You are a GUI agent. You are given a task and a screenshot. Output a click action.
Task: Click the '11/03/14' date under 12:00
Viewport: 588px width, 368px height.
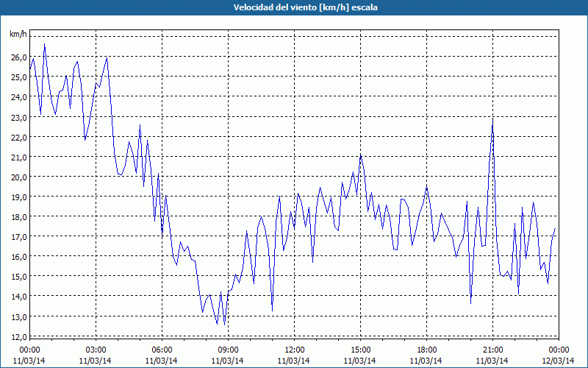pyautogui.click(x=293, y=361)
